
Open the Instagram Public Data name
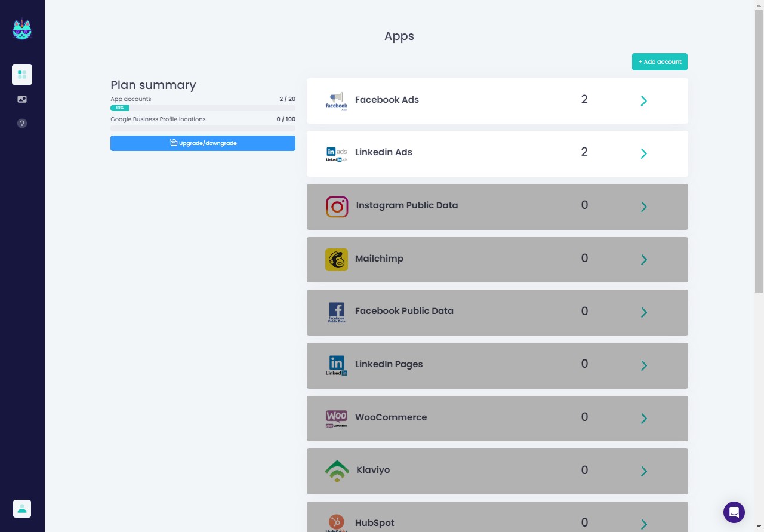coord(407,205)
